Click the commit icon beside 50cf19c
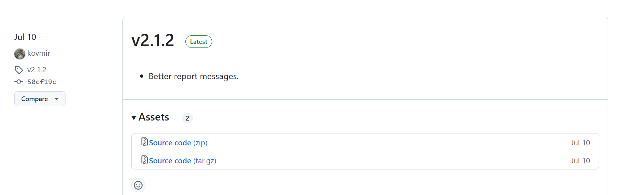Screen dimensions: 644x195 pyautogui.click(x=19, y=82)
